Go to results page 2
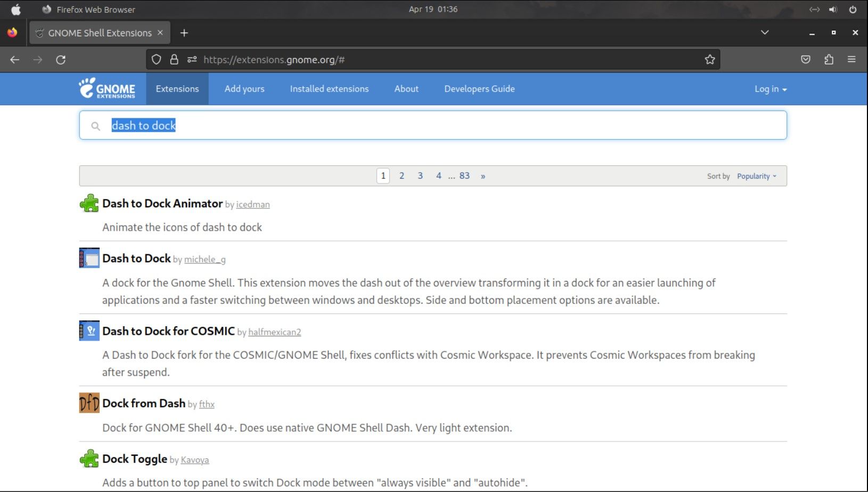This screenshot has width=868, height=492. tap(402, 176)
